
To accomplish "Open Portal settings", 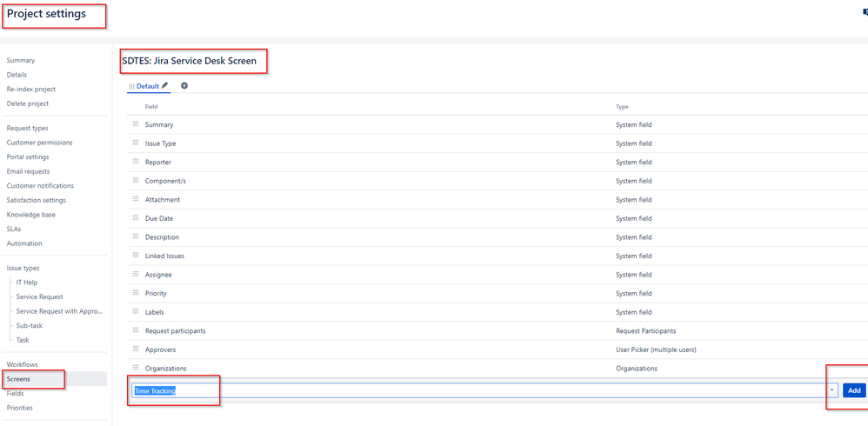I will click(28, 157).
